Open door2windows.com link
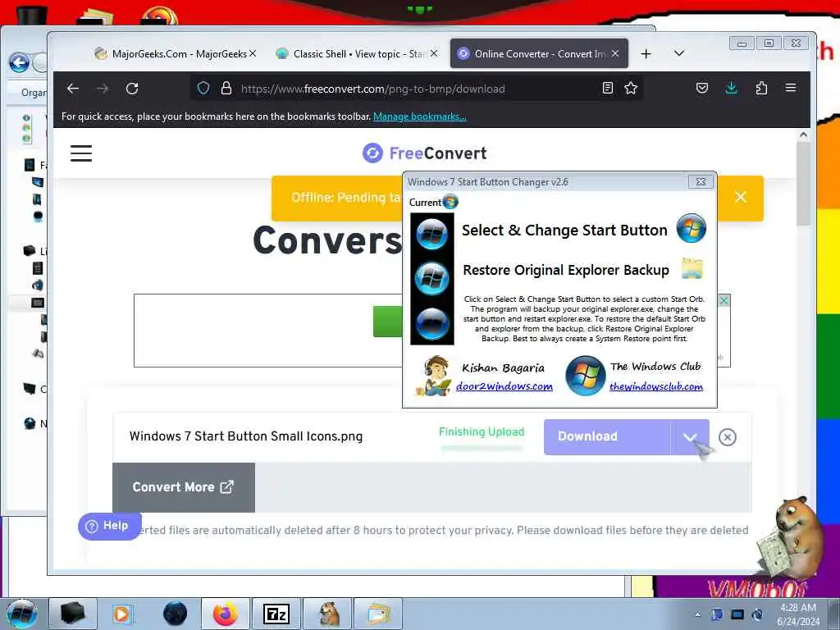 [x=504, y=386]
